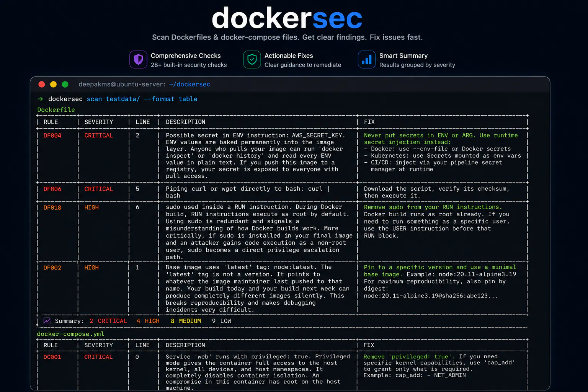Click rule ID 'DC001'

52,357
